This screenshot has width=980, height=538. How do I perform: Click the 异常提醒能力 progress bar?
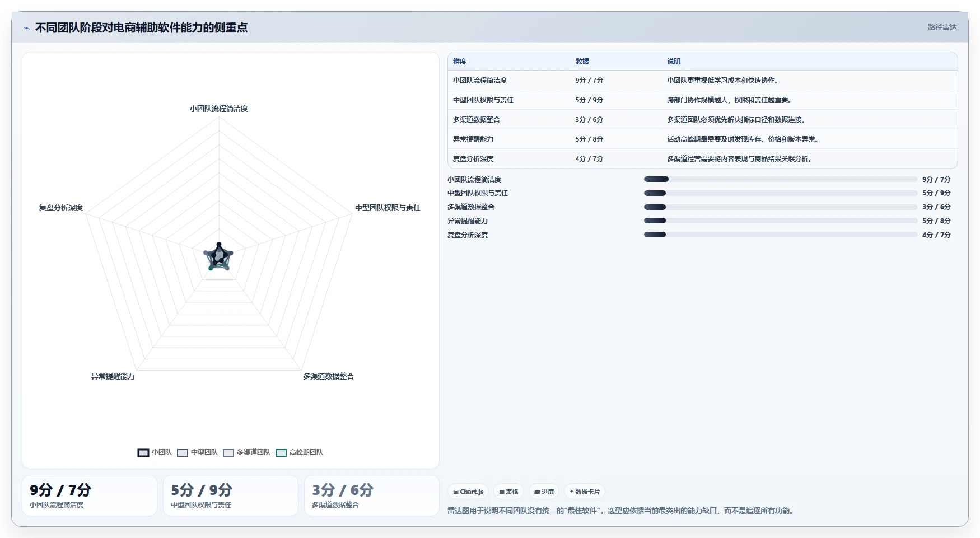[x=781, y=221]
